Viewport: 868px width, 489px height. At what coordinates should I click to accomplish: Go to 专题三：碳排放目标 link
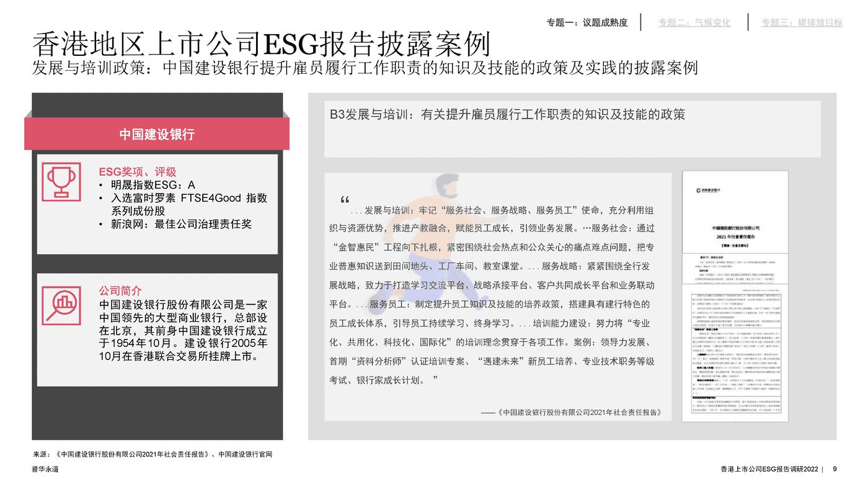(802, 23)
